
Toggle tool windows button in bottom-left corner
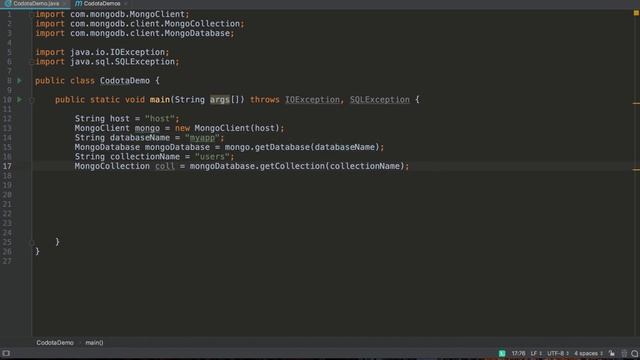[6, 353]
